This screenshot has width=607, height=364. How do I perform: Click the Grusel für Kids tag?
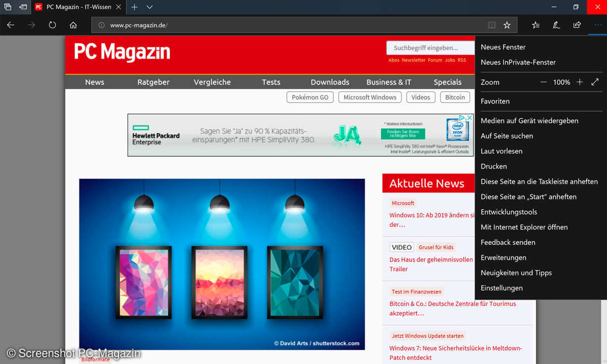pyautogui.click(x=436, y=247)
